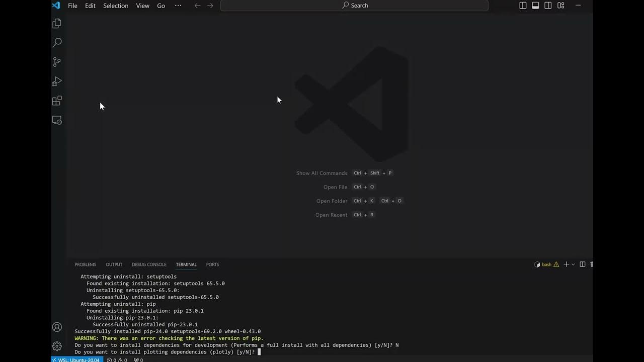
Task: Toggle the secondary side bar layout icon
Action: tap(548, 6)
